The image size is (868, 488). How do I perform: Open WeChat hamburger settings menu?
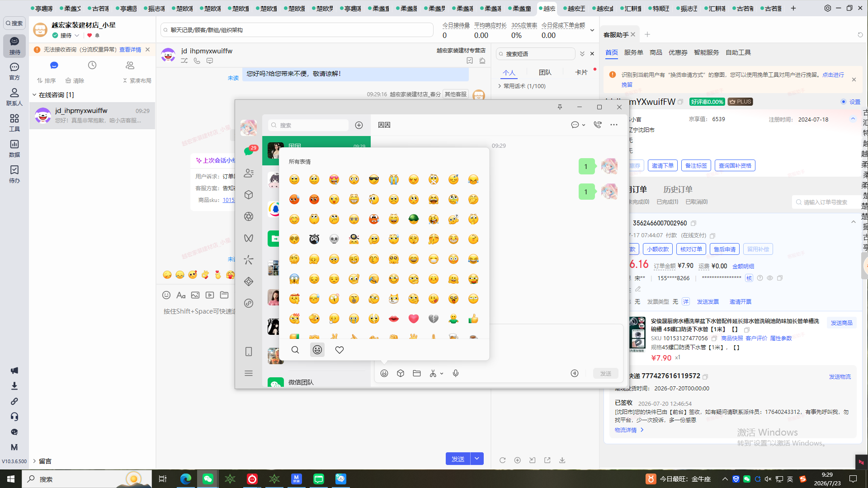(x=249, y=373)
